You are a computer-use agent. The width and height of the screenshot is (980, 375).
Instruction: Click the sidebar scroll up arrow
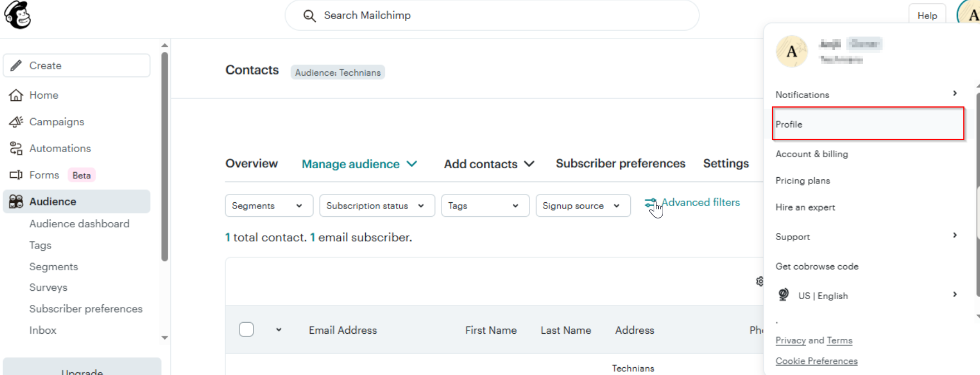click(x=165, y=45)
